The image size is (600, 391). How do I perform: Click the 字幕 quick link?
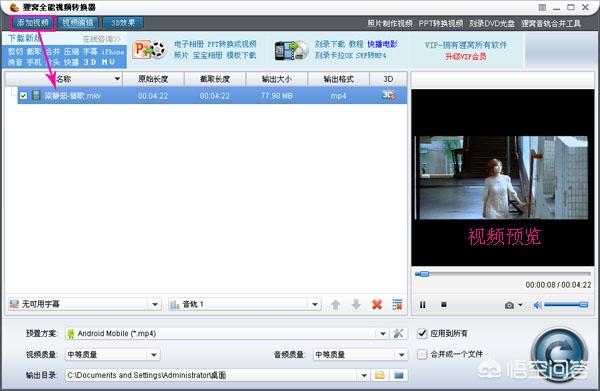pos(90,51)
